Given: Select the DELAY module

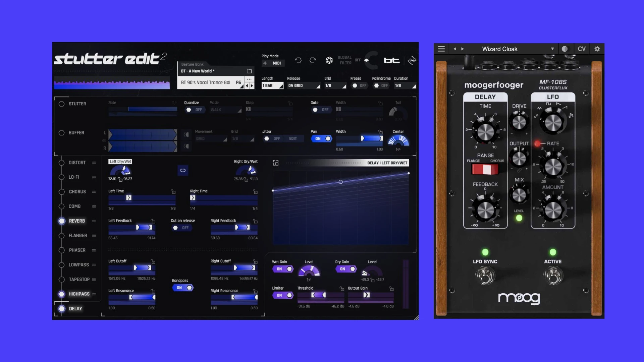Looking at the screenshot, I should click(x=75, y=309).
